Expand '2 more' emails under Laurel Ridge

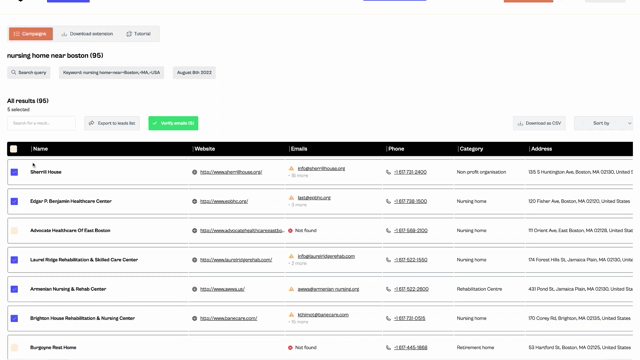coord(298,264)
